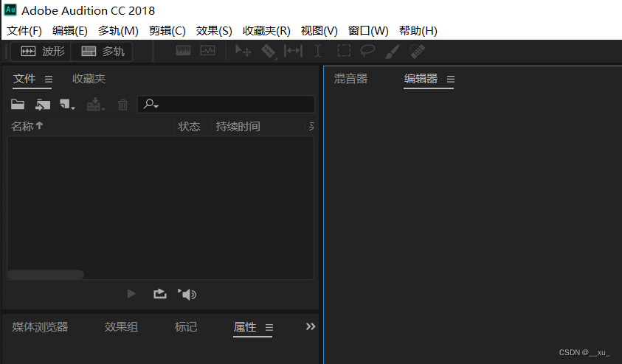Open the 剪辑(C) menu

tap(167, 31)
